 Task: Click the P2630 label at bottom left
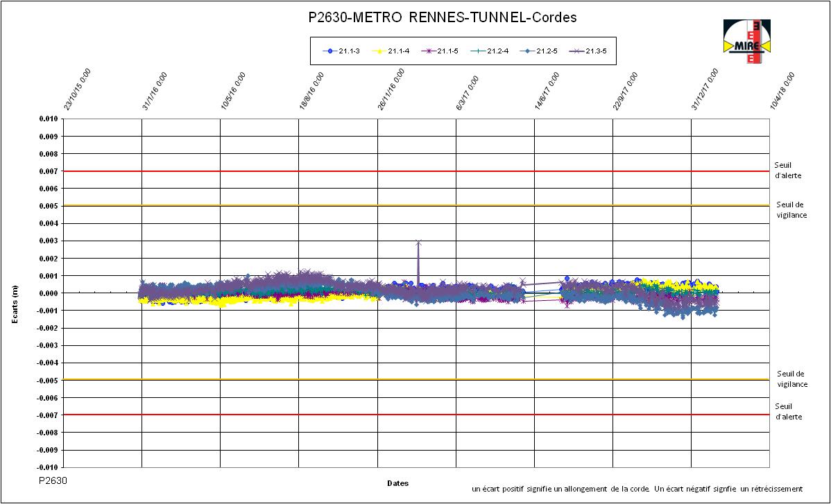[53, 480]
